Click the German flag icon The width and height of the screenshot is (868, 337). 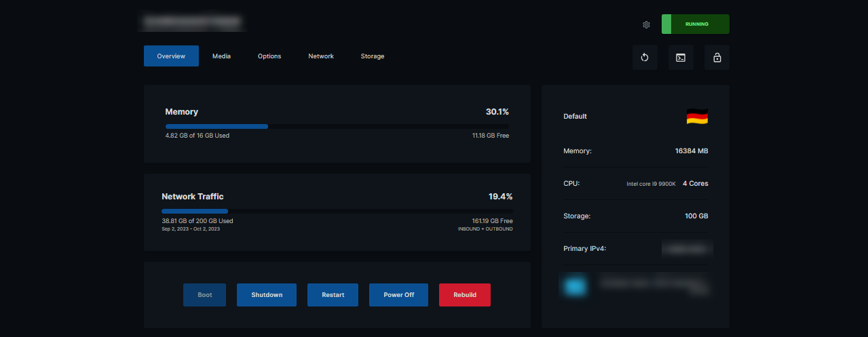coord(696,117)
